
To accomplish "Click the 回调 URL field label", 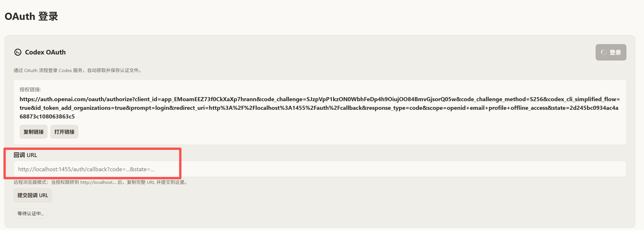I will pyautogui.click(x=25, y=155).
